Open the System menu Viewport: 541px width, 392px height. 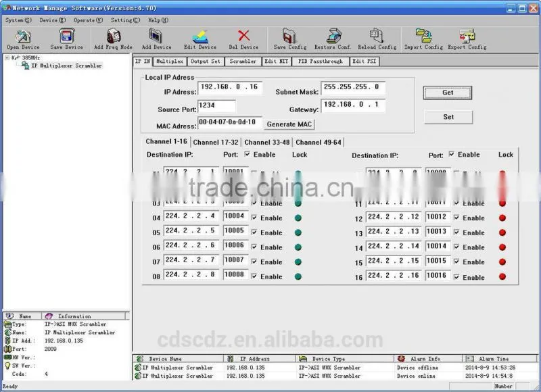(18, 20)
